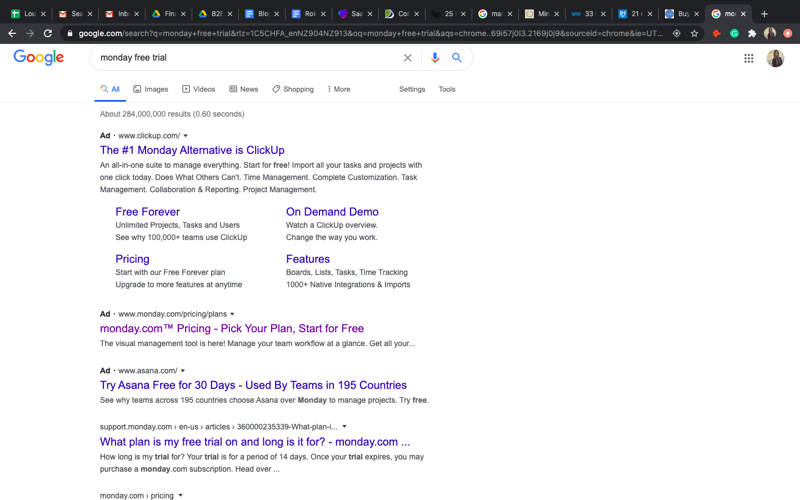Close the 'Min' tab

pyautogui.click(x=556, y=14)
